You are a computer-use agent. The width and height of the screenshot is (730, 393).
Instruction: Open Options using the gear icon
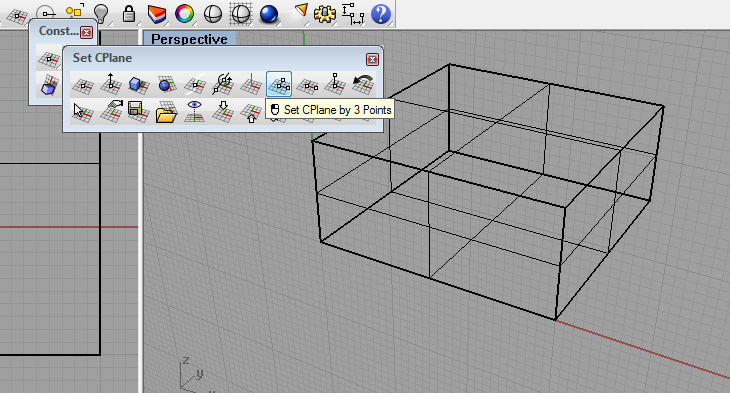coord(325,14)
